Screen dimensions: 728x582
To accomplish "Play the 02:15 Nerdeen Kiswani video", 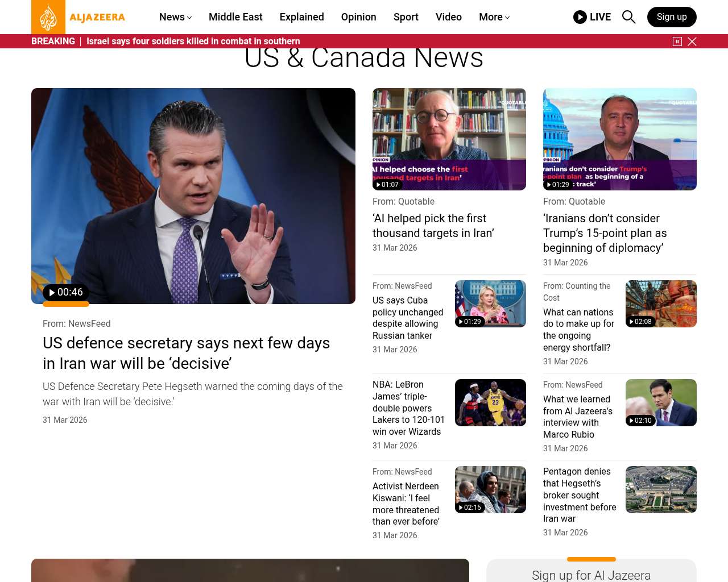I will (x=470, y=508).
